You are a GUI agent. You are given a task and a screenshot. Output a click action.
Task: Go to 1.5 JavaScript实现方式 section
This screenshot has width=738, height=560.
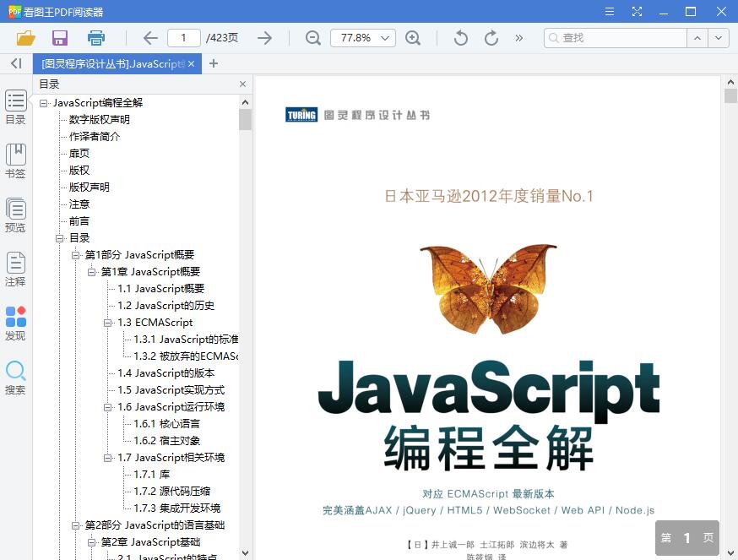171,390
